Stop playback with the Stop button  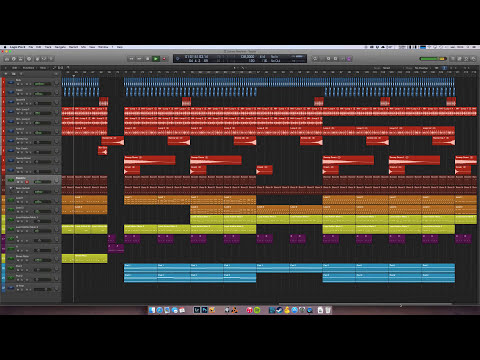pos(148,59)
